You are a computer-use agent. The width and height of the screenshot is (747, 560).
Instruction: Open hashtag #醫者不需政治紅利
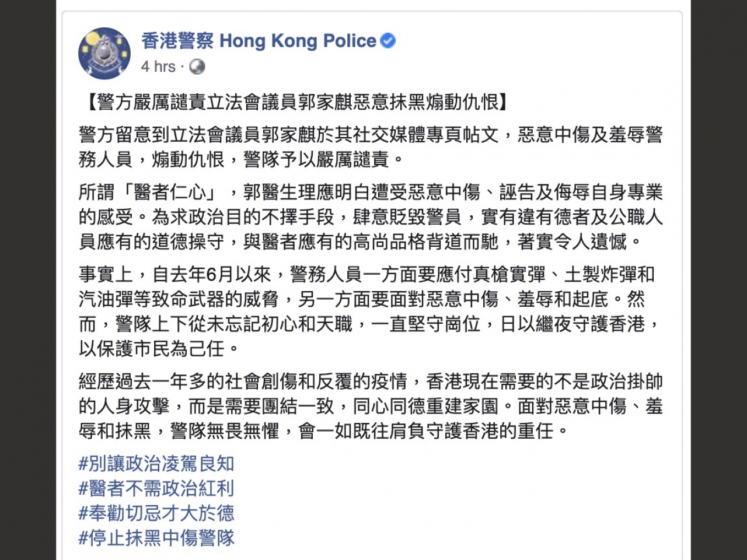[156, 488]
